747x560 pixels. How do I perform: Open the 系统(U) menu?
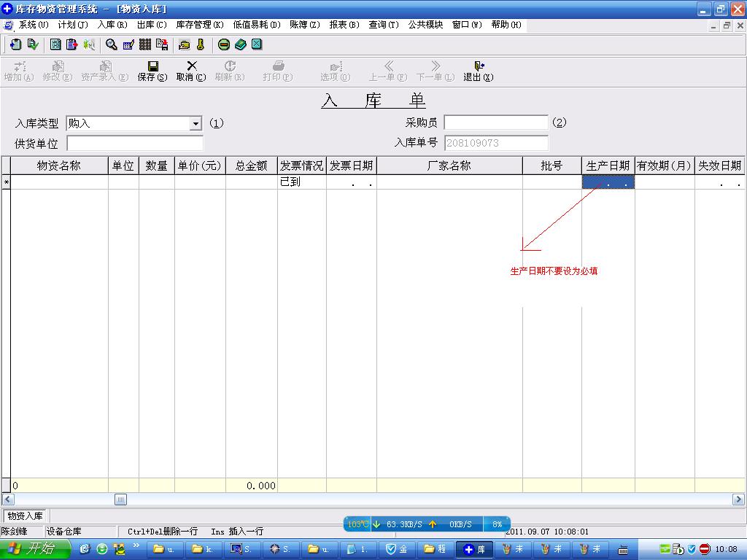click(34, 25)
